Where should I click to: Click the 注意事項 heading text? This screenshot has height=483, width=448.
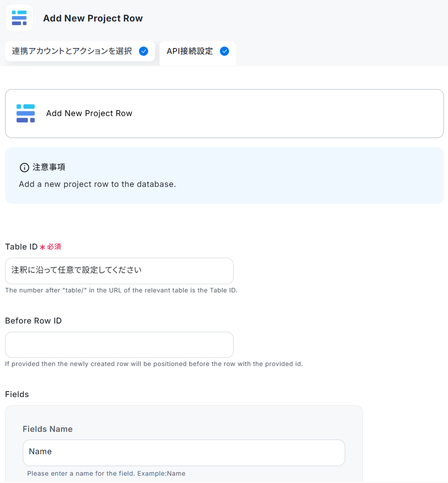(49, 167)
